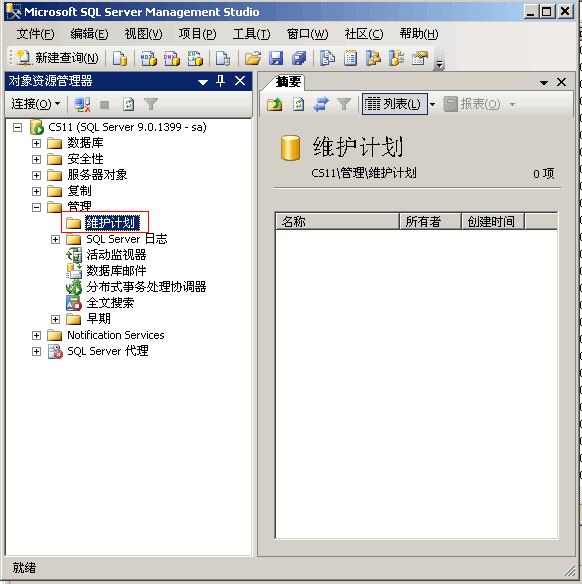Click the up-folder icon in summary toolbar
This screenshot has width=582, height=584.
tap(275, 104)
